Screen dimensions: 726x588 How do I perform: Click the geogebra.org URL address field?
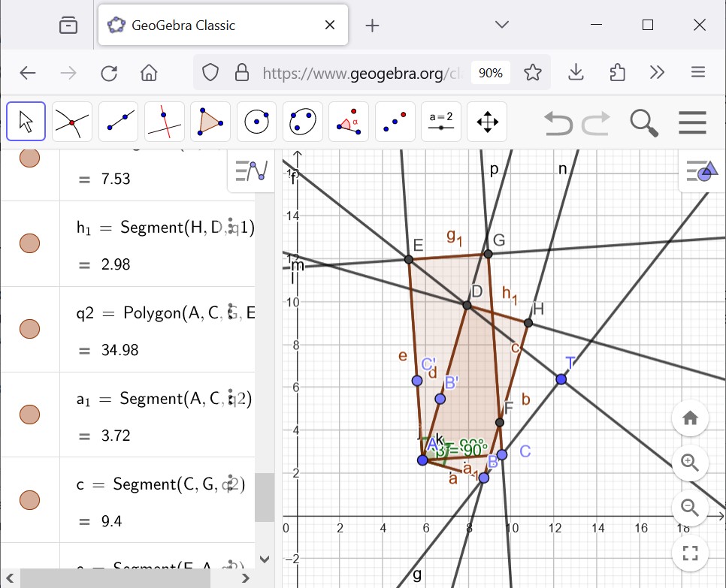pyautogui.click(x=361, y=73)
